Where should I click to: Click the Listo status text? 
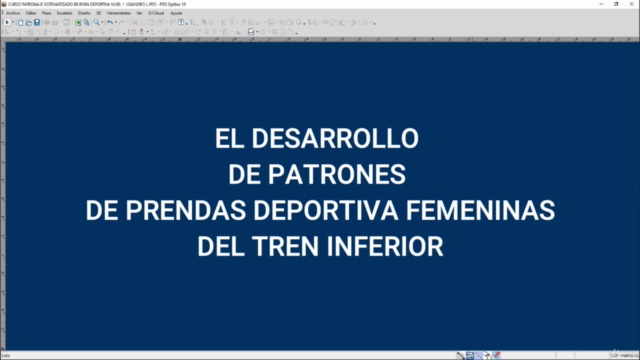[x=6, y=356]
